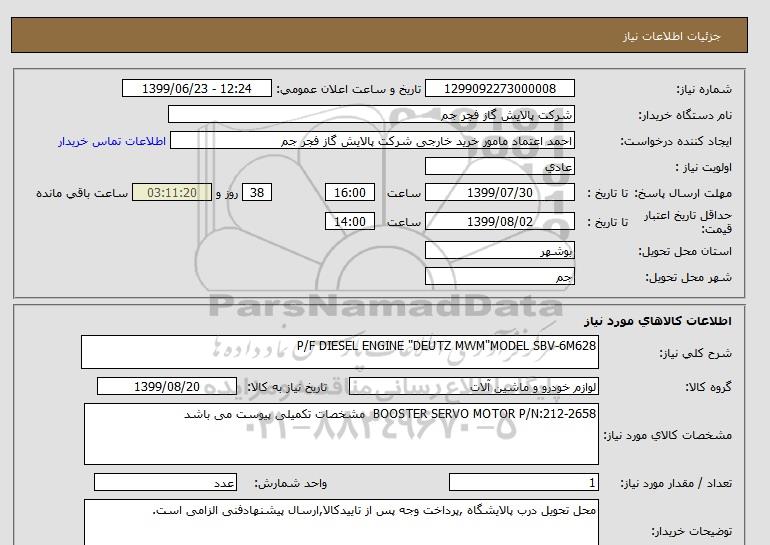Select the request creator field احمد اعتماد
The width and height of the screenshot is (770, 545).
tap(372, 141)
